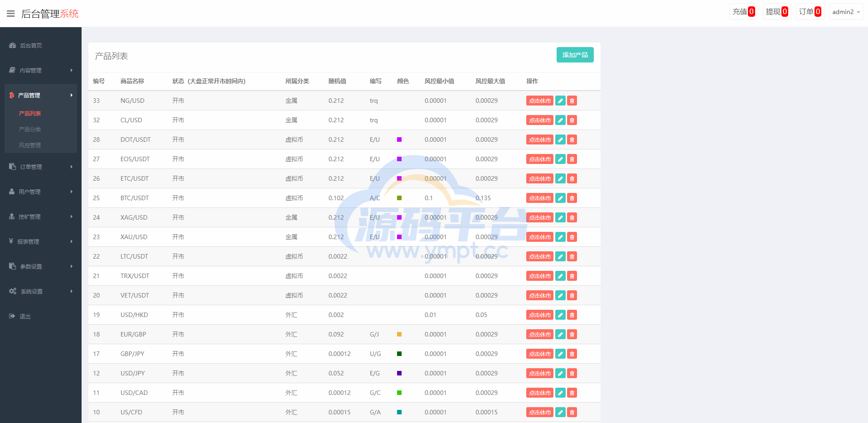Delete the TRX/USDT product via trash icon
The width and height of the screenshot is (868, 423).
pos(572,276)
